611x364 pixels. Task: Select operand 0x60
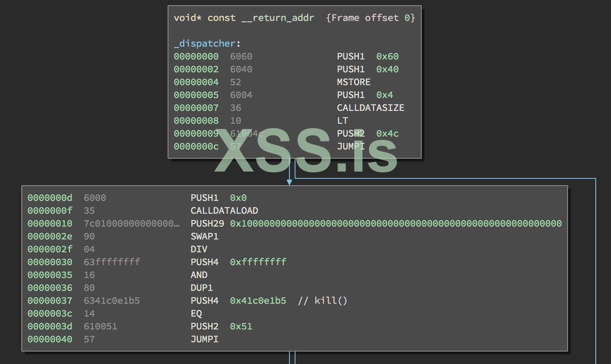pos(388,56)
